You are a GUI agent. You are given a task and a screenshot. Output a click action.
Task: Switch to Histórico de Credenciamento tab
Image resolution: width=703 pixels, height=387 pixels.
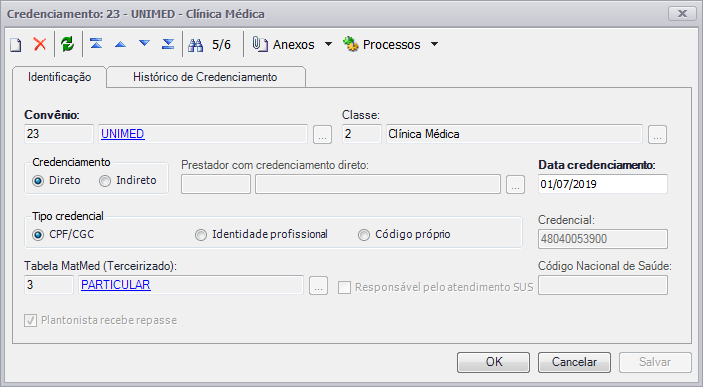[205, 77]
